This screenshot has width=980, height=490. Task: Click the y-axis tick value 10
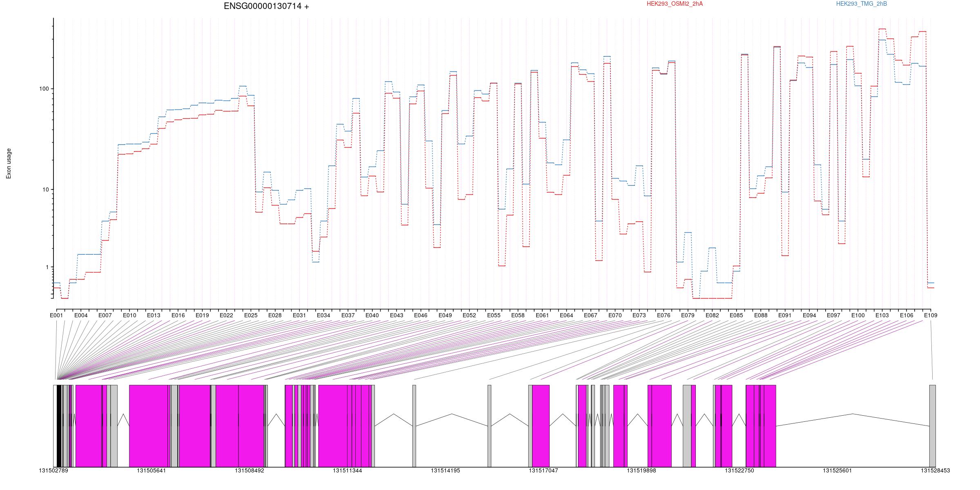coord(45,190)
